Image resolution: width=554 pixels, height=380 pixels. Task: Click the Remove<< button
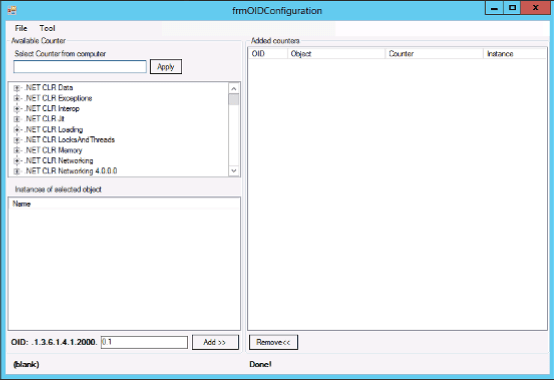tap(273, 342)
